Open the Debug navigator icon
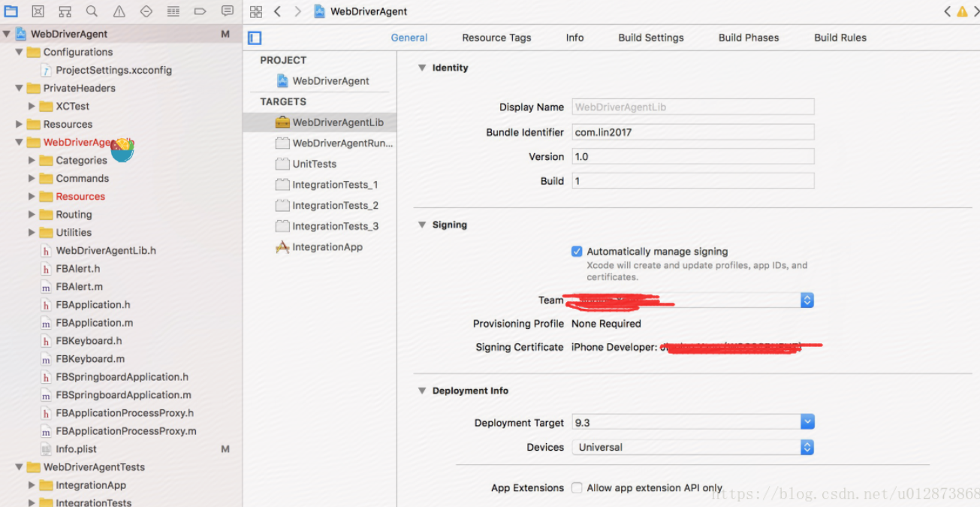 pos(173,11)
